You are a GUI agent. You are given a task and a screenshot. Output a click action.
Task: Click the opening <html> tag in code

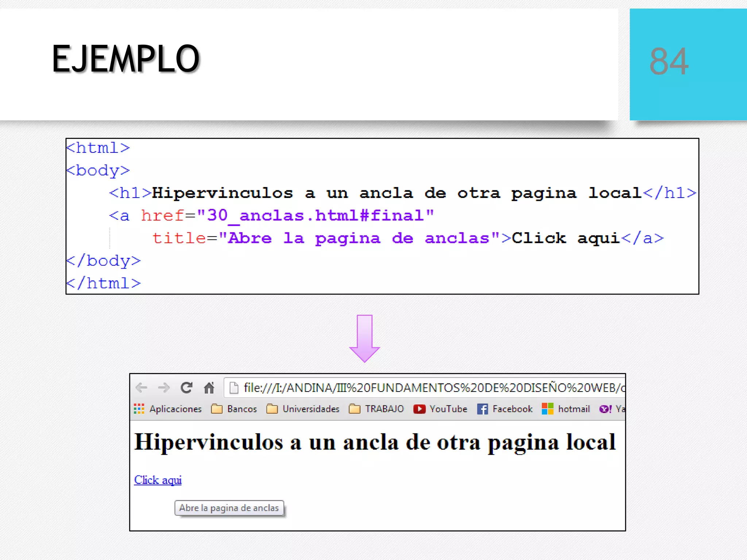(98, 148)
